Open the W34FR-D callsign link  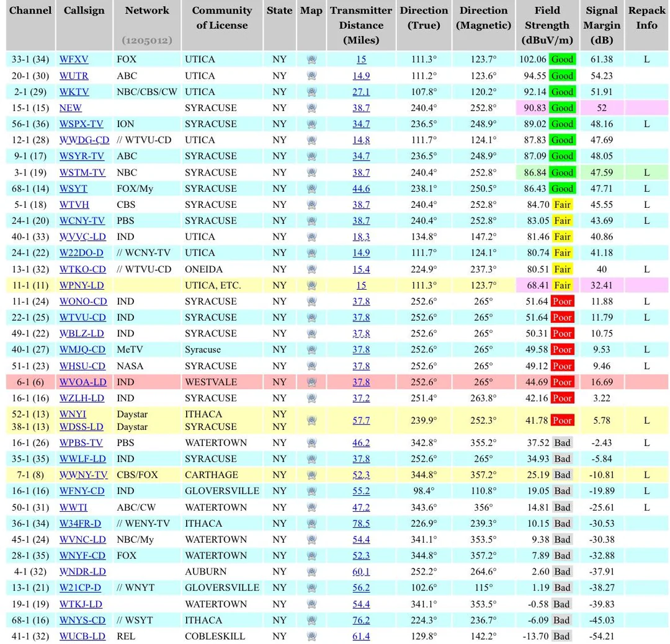pyautogui.click(x=83, y=523)
